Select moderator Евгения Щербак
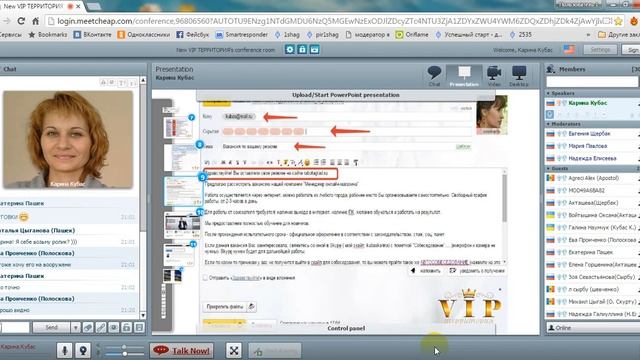The height and width of the screenshot is (360, 640). pyautogui.click(x=593, y=133)
